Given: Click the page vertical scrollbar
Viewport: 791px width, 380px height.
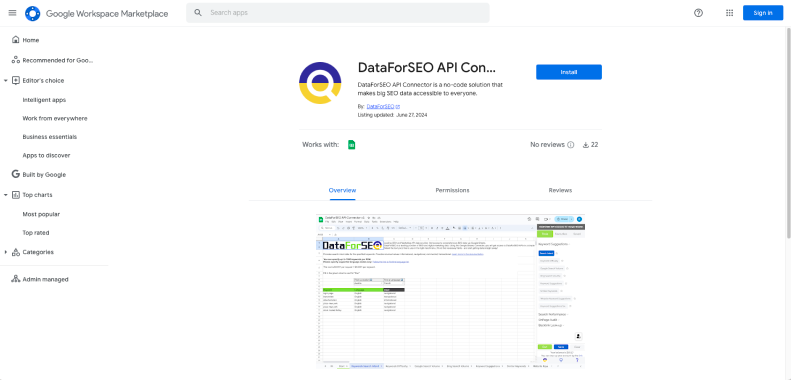Looking at the screenshot, I should tap(787, 133).
